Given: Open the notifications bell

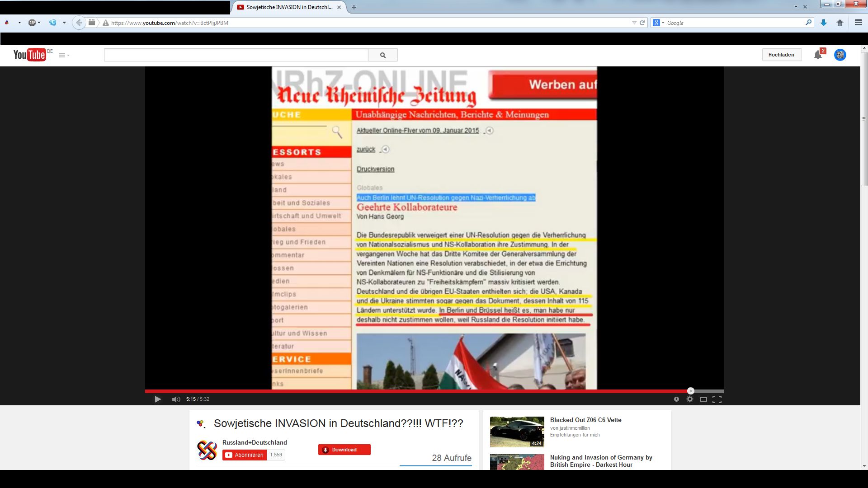Looking at the screenshot, I should point(818,55).
